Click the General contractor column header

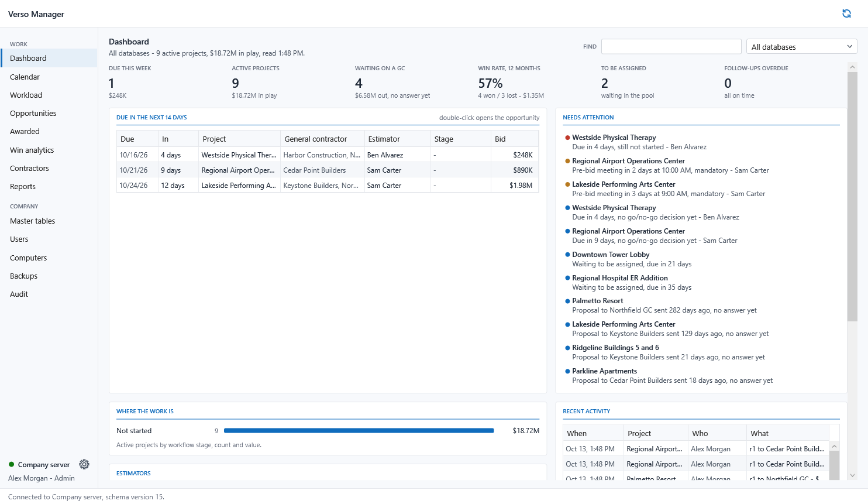(322, 139)
